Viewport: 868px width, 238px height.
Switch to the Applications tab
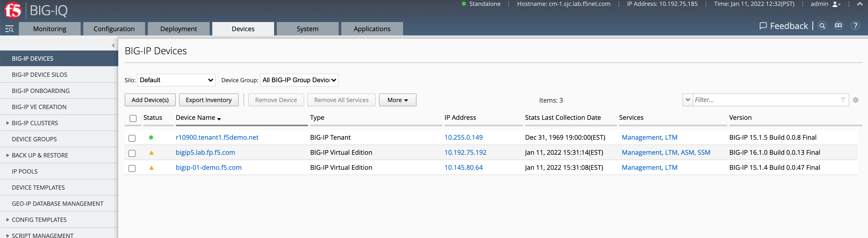pos(372,29)
